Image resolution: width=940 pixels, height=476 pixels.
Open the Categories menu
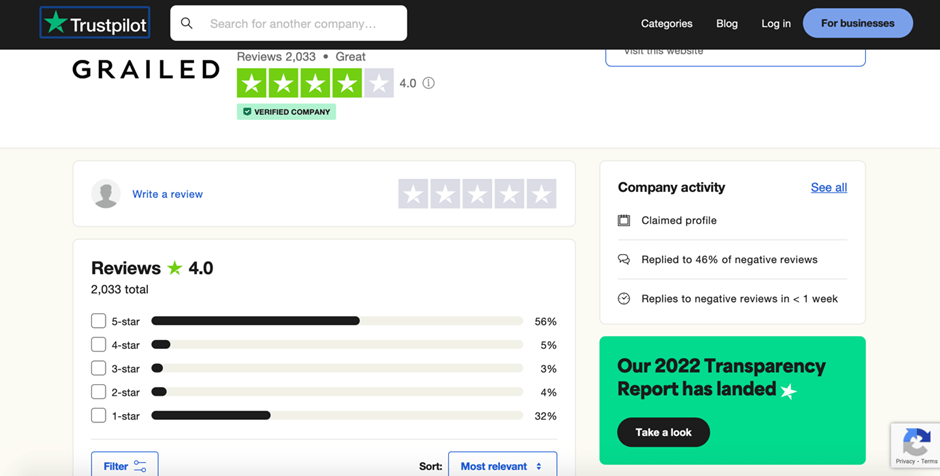(667, 23)
